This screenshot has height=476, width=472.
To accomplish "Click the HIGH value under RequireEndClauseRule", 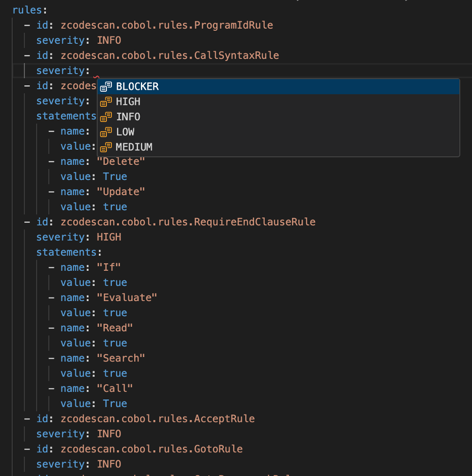I will pyautogui.click(x=109, y=237).
